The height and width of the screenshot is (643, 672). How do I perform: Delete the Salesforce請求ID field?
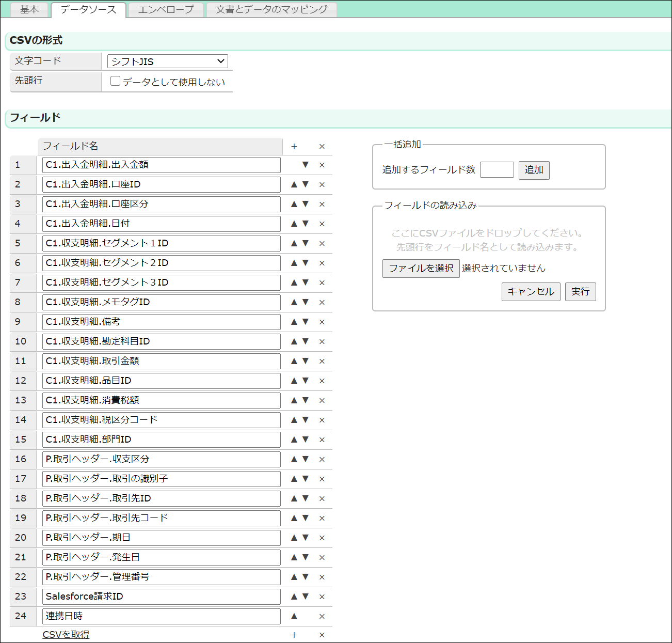[322, 597]
